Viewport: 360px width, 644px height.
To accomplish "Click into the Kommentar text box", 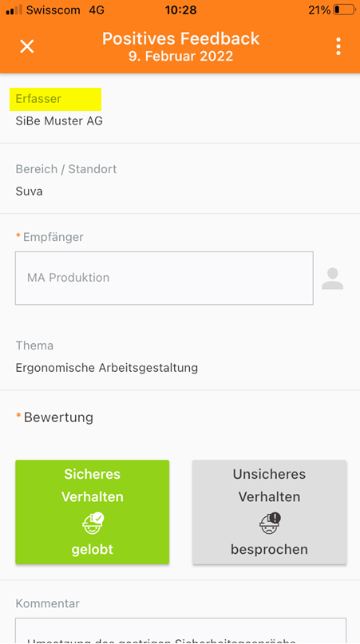I will click(x=181, y=630).
